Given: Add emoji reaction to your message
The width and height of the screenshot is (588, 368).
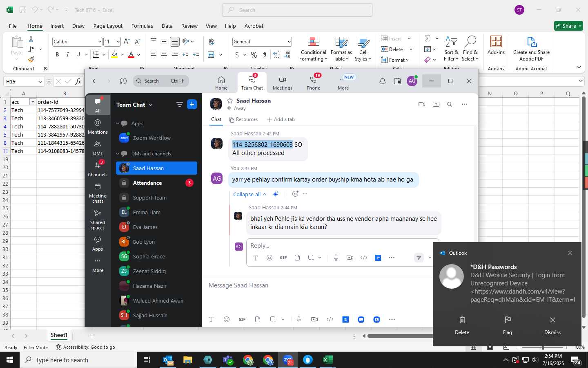Looking at the screenshot, I should pyautogui.click(x=295, y=194).
